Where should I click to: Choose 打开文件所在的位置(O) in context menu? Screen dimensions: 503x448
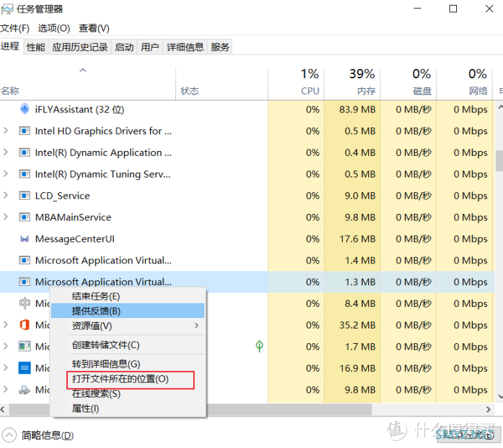(x=128, y=379)
